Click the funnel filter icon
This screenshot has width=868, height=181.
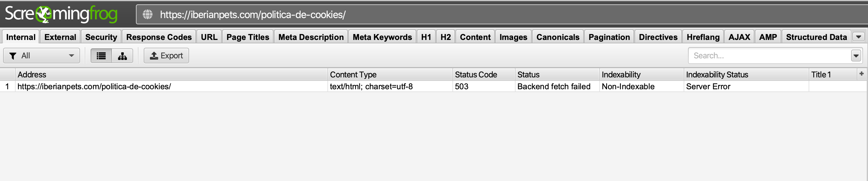pos(13,56)
